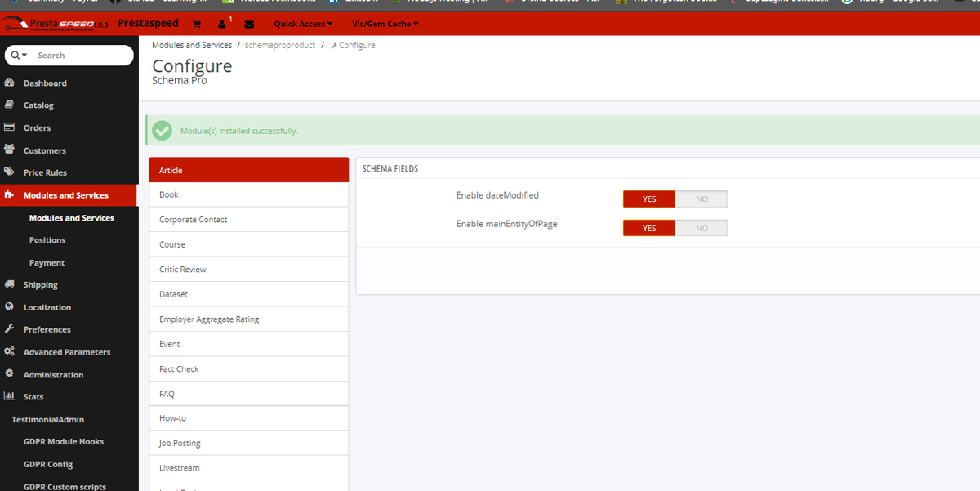Click the user notifications icon in header
This screenshot has width=980, height=491.
pyautogui.click(x=222, y=25)
